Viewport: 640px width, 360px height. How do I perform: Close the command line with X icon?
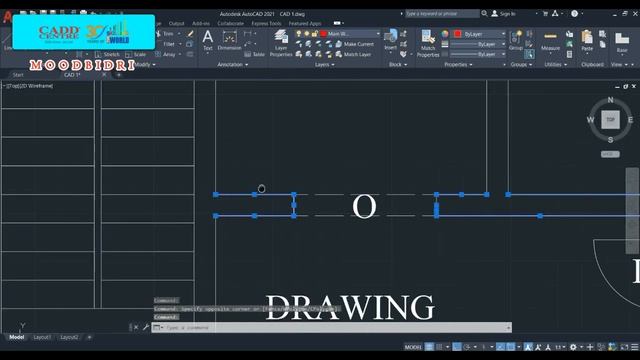click(x=136, y=327)
